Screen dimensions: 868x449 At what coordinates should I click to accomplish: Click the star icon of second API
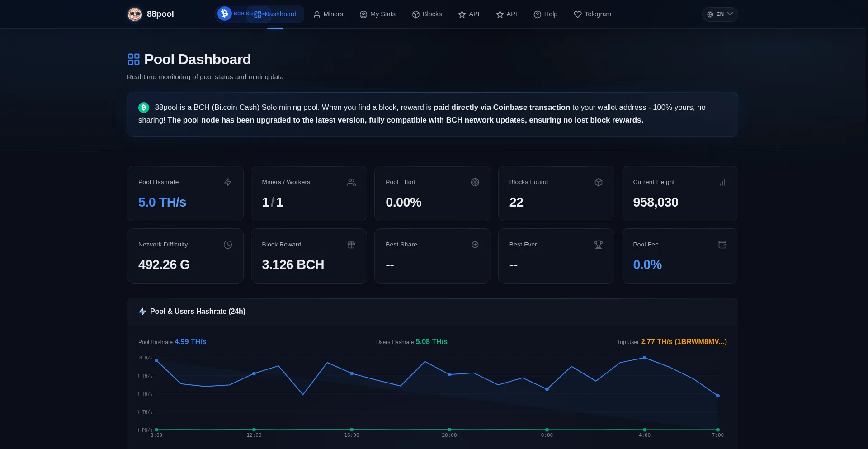500,14
